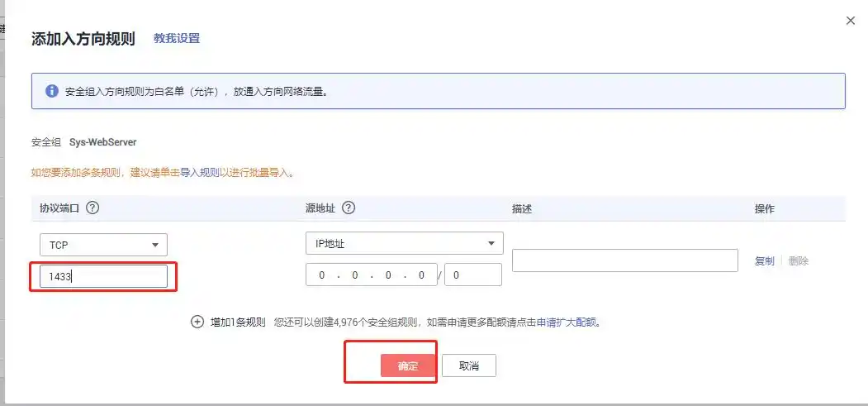
Task: Show help for 源地址
Action: point(349,208)
